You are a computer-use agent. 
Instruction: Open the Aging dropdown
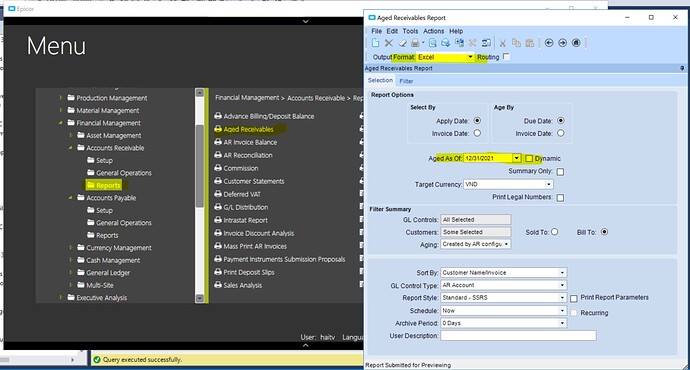[506, 244]
